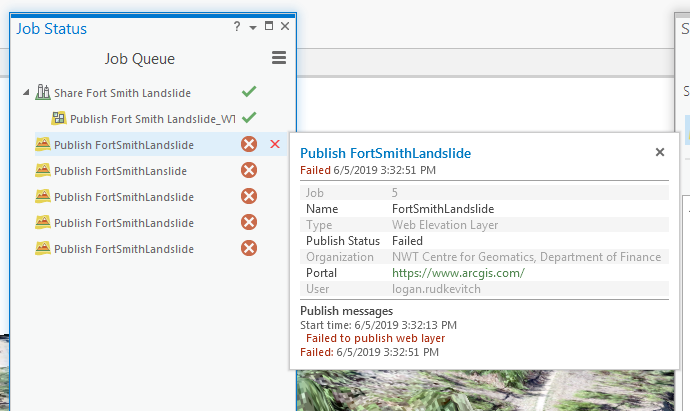Click Publish Status Failed value
The height and width of the screenshot is (411, 690).
click(x=407, y=241)
